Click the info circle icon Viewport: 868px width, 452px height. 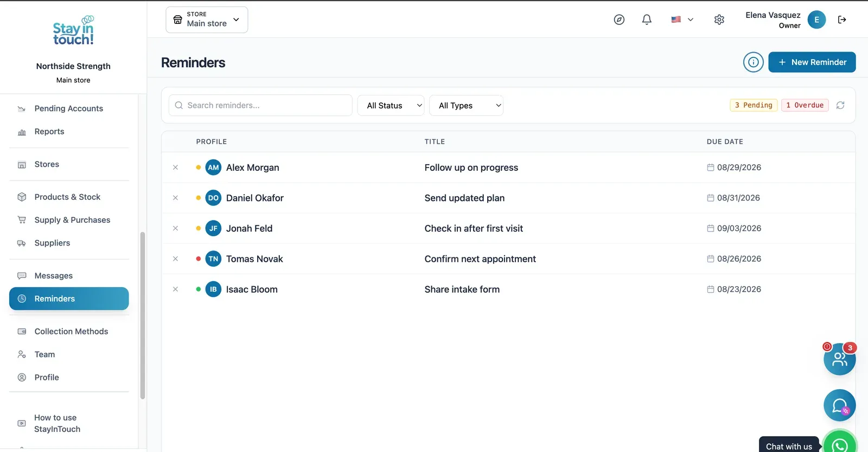click(x=754, y=62)
